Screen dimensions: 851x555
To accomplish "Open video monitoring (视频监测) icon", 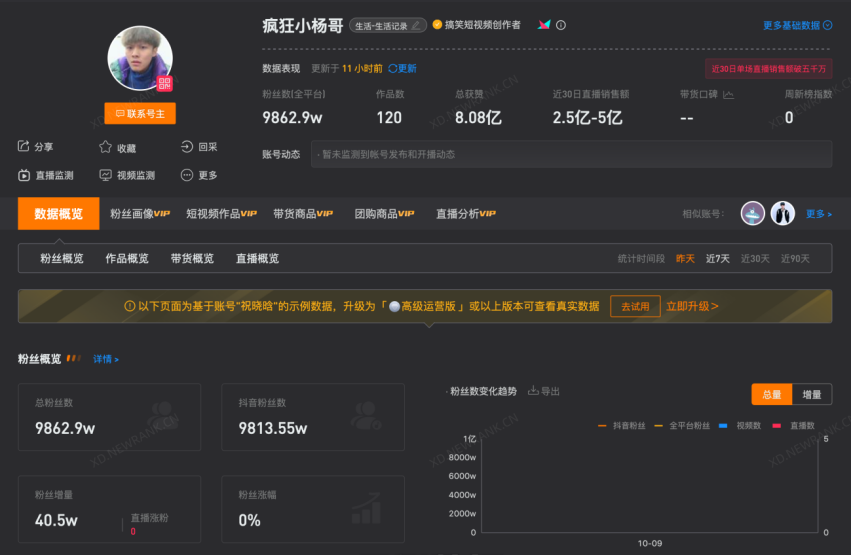I will (x=105, y=175).
